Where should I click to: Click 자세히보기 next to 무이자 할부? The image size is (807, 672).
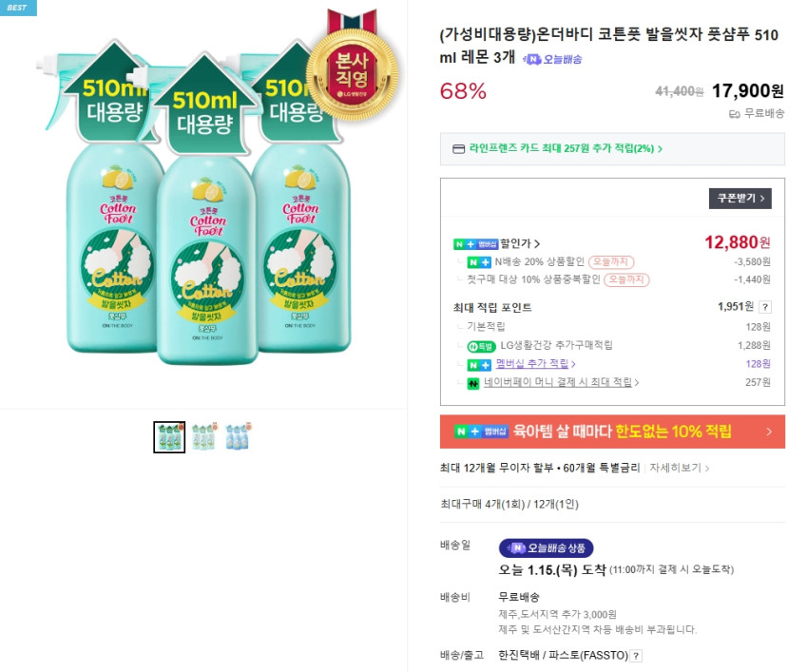(679, 468)
